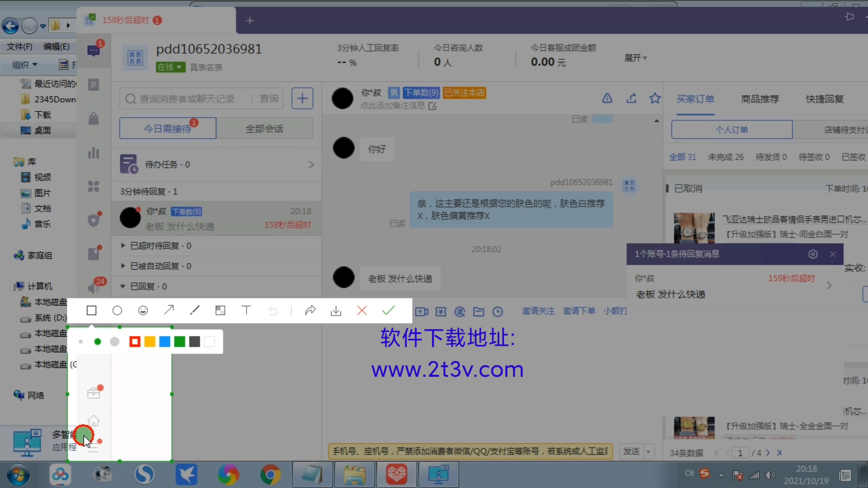This screenshot has width=868, height=488.
Task: Save screenshot with download icon
Action: click(336, 311)
